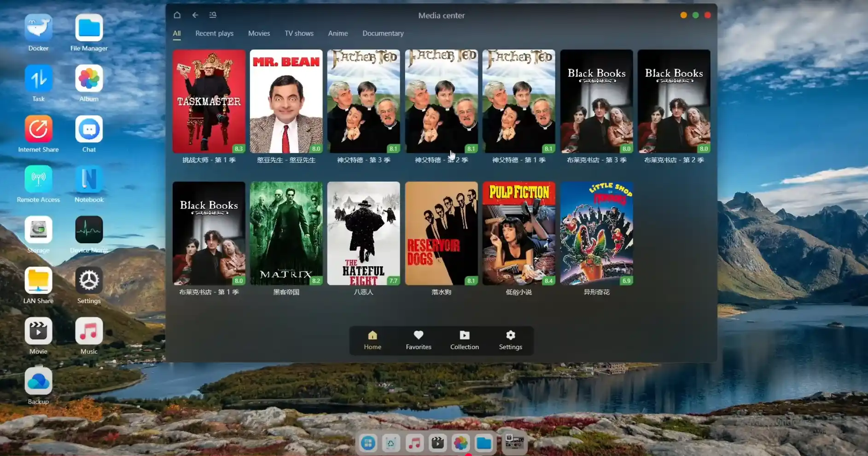Go to Media center home icon in title bar
Viewport: 868px width, 456px height.
[x=177, y=15]
